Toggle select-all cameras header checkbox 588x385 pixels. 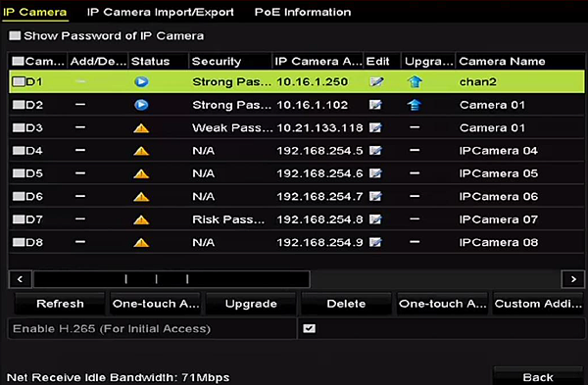[18, 61]
